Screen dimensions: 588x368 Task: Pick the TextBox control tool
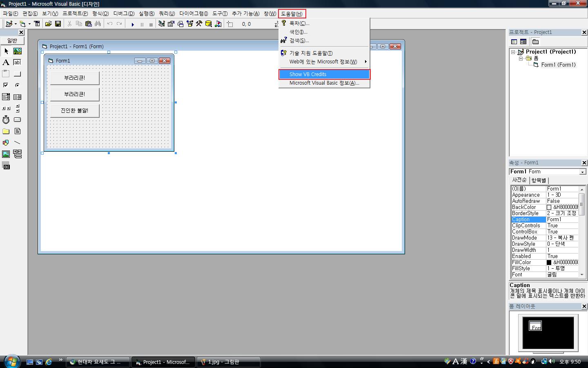17,63
